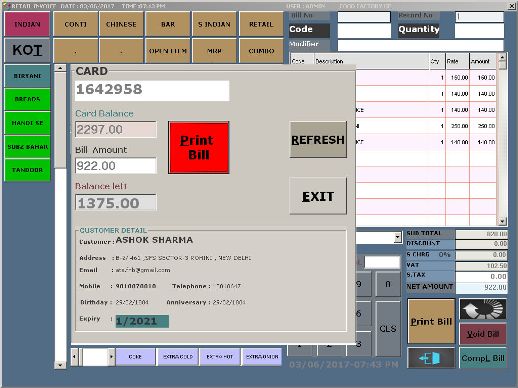
Task: Click the tan Print Bill button at bottom right
Action: point(431,321)
